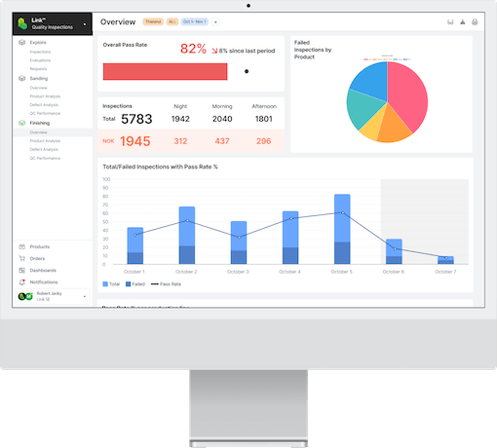The width and height of the screenshot is (497, 448).
Task: Click the download icon in header
Action: click(x=463, y=22)
